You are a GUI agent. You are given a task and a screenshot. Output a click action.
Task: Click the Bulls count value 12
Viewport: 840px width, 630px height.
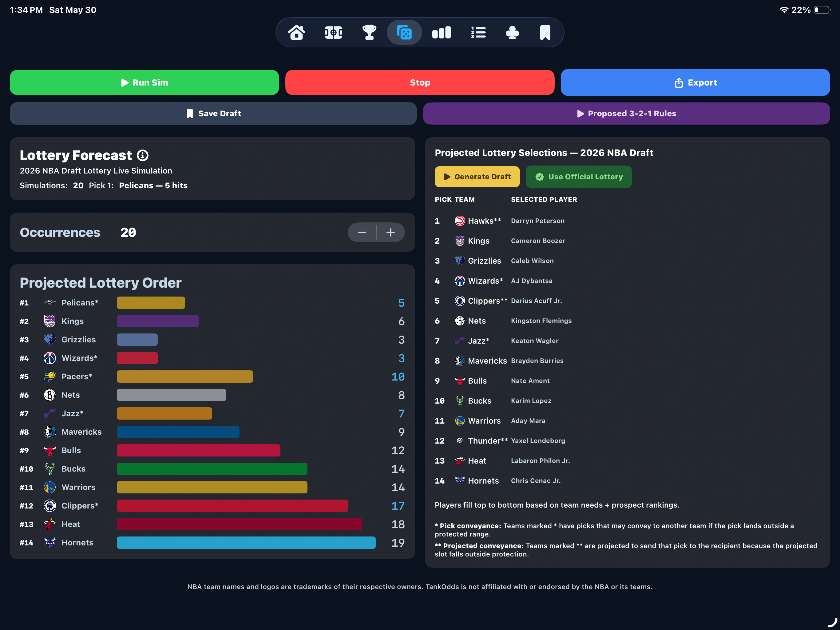click(398, 450)
